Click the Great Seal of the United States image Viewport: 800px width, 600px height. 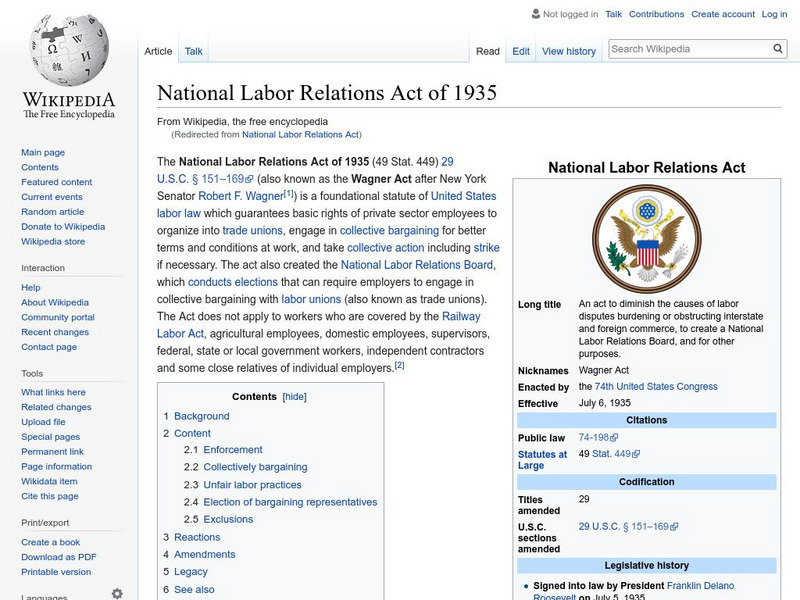tap(646, 239)
